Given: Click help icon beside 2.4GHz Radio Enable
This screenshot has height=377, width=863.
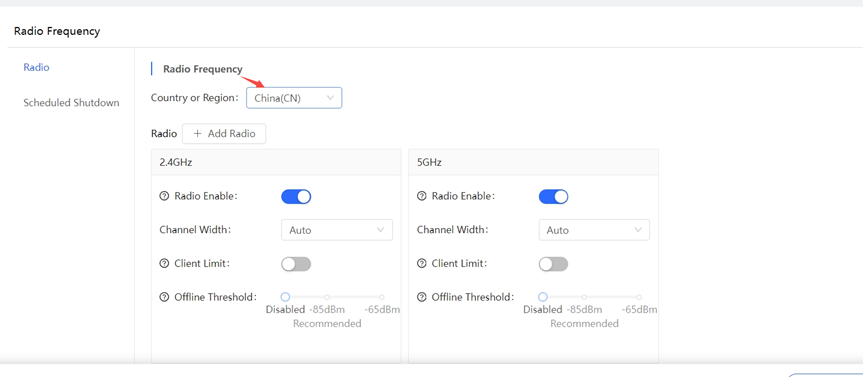Looking at the screenshot, I should pos(163,196).
